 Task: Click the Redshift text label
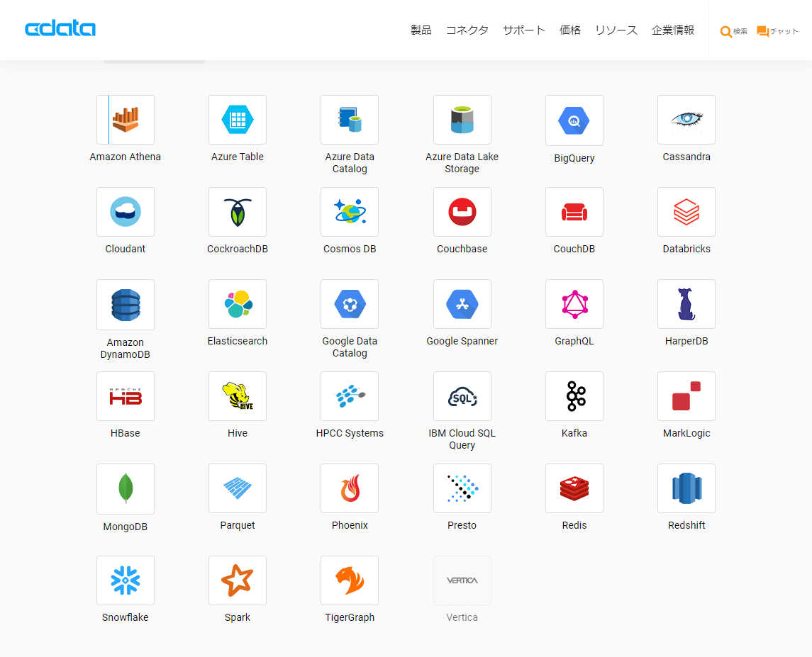point(686,525)
